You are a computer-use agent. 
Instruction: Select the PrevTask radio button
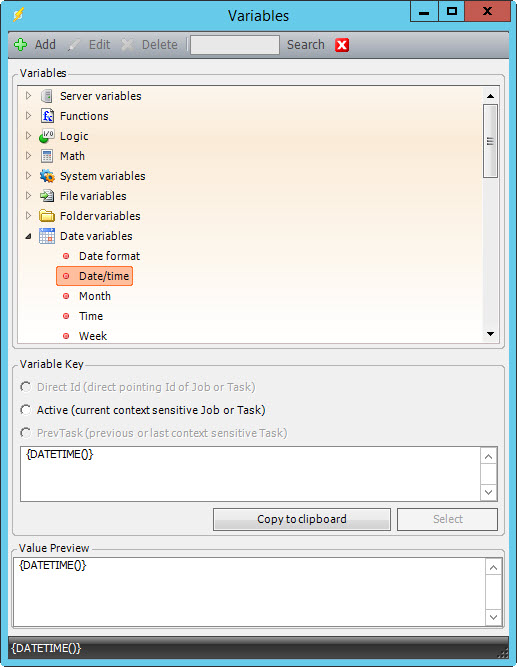click(x=26, y=433)
